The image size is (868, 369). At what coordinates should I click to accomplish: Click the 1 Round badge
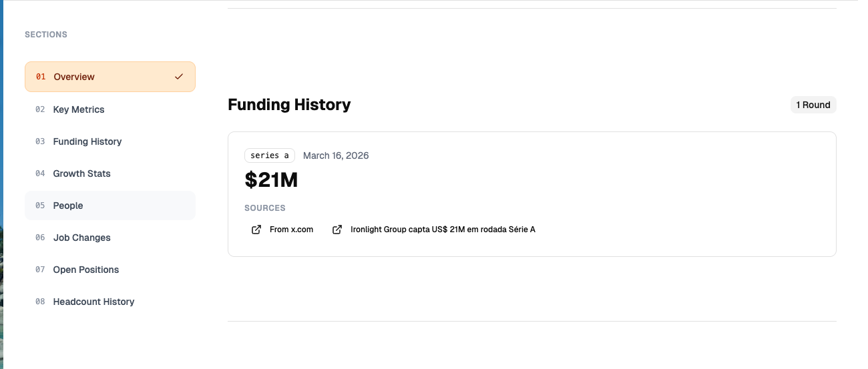tap(813, 105)
